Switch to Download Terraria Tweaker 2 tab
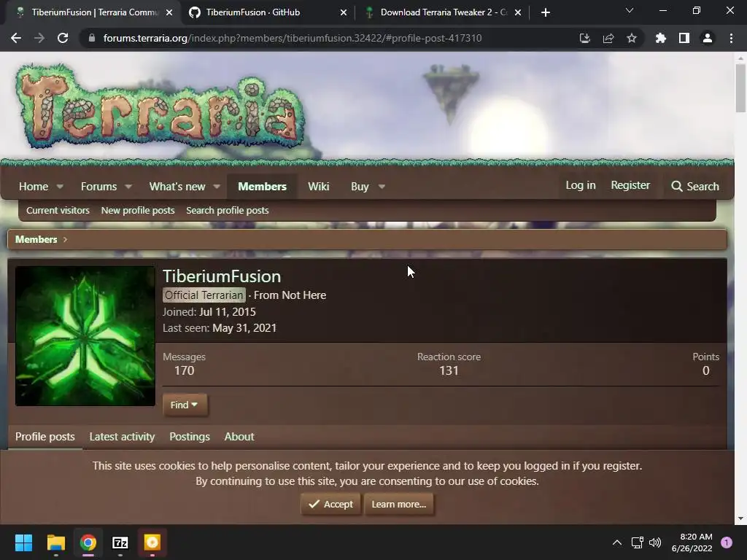 coord(443,12)
